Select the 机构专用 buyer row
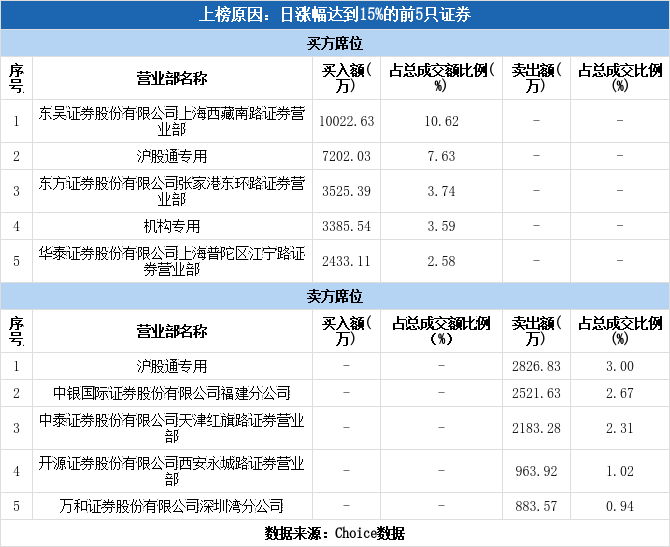670x547 pixels. (172, 226)
